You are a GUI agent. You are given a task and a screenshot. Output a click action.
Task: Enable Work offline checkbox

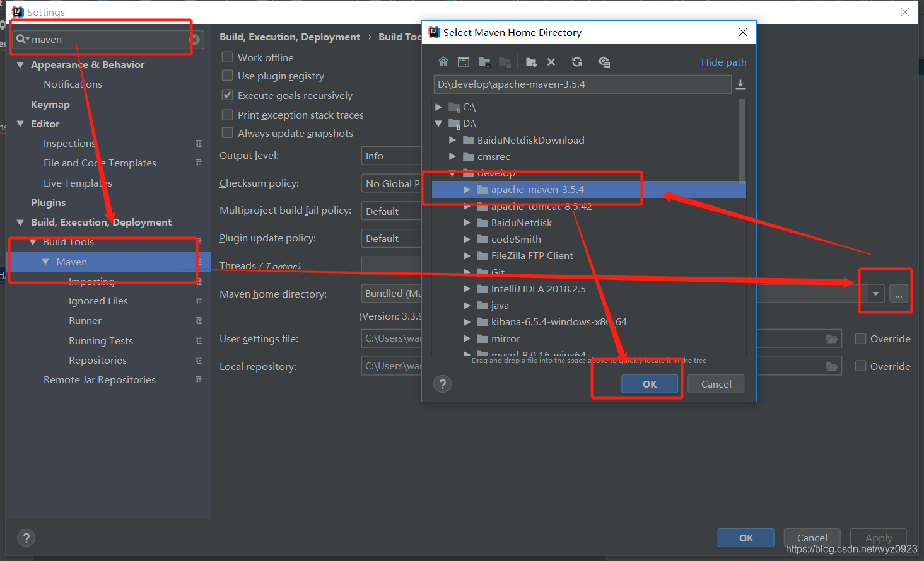pos(228,57)
